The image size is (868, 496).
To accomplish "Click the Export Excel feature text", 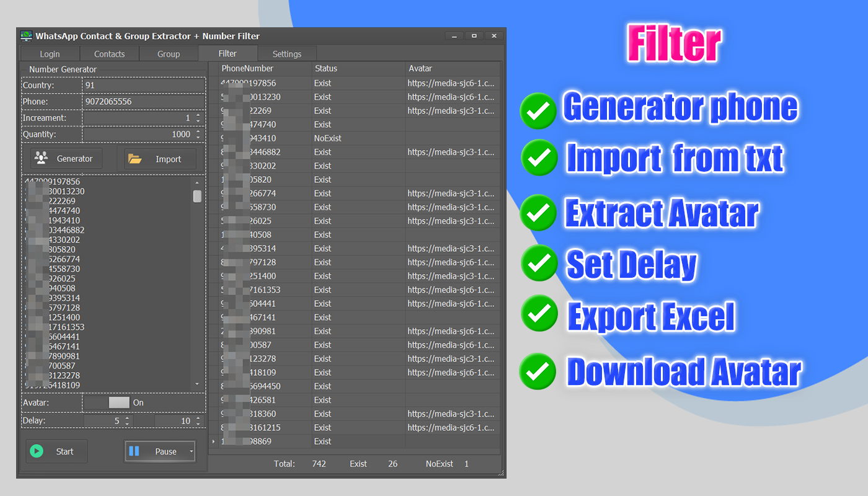I will pyautogui.click(x=651, y=316).
